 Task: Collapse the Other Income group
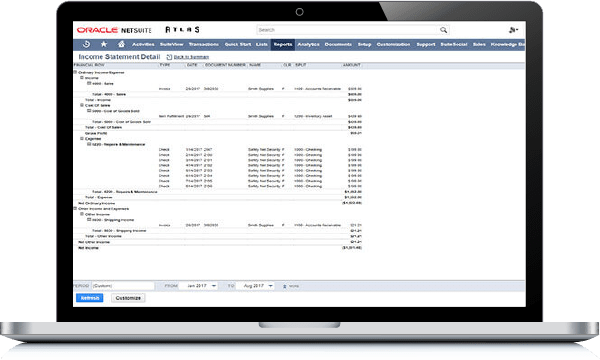(82, 214)
